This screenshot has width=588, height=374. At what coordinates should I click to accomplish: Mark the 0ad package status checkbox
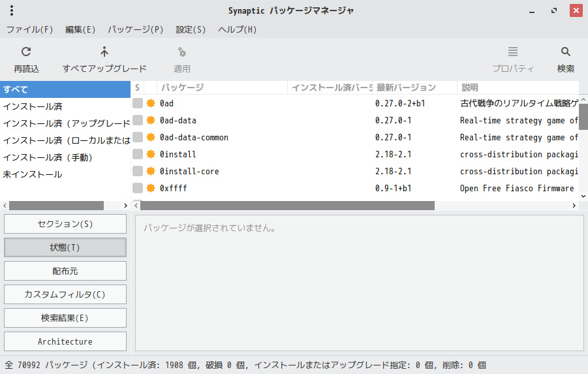138,103
